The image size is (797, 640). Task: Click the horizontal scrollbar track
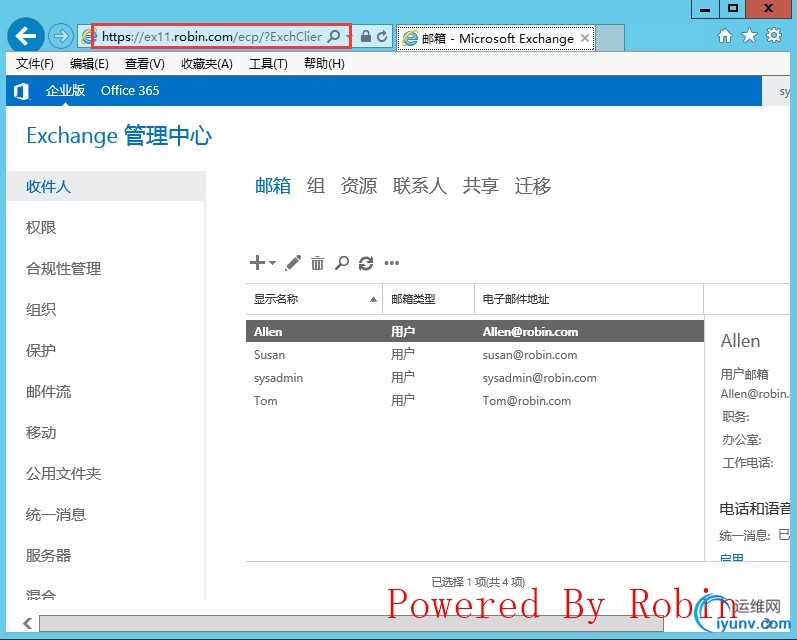(x=351, y=623)
